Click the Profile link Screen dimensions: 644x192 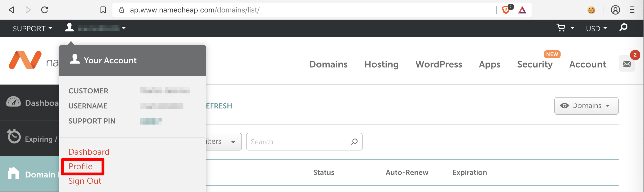(80, 166)
